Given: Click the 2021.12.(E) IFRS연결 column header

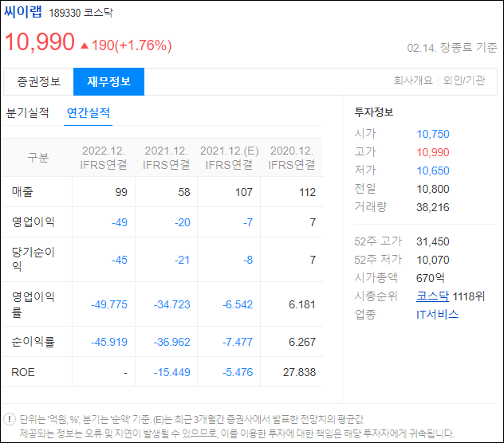Looking at the screenshot, I should coord(229,158).
